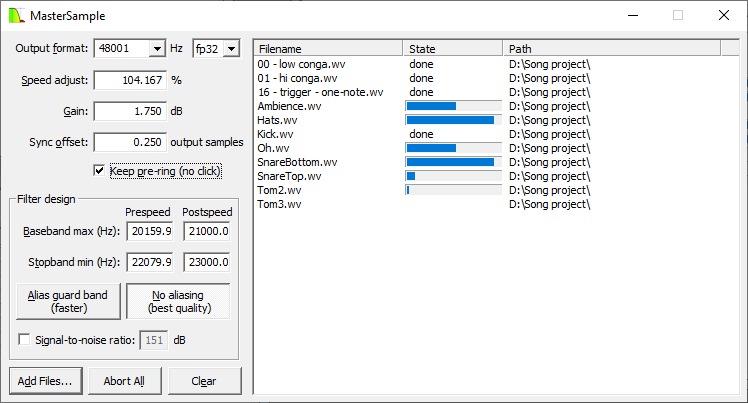748x403 pixels.
Task: Click the SnareBottom.wv progress bar
Action: pyautogui.click(x=454, y=162)
